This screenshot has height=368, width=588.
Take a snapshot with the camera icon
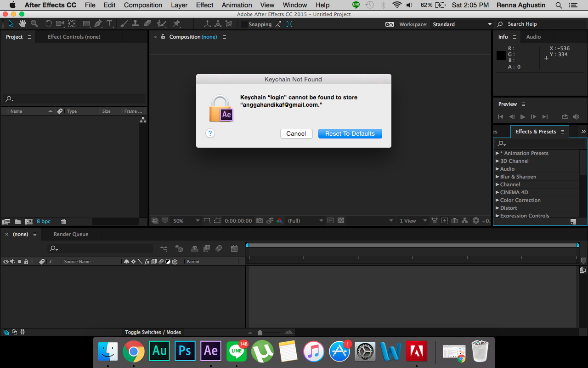[x=260, y=221]
